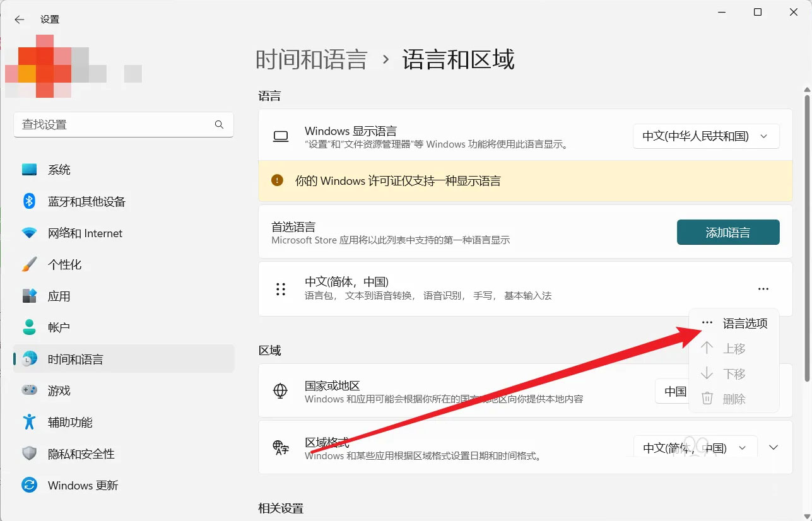The height and width of the screenshot is (521, 812).
Task: Open the 国家或地区 dropdown showing 中国
Action: coord(672,391)
